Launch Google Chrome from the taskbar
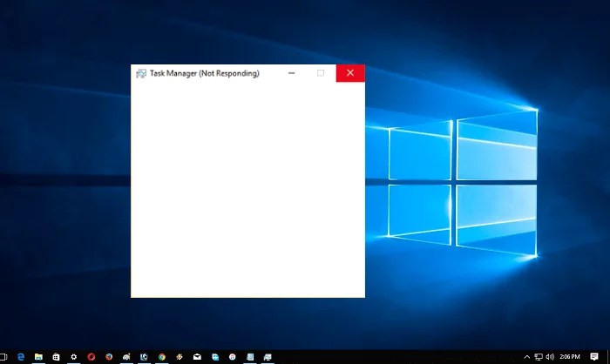Image resolution: width=610 pixels, height=364 pixels. 162,357
